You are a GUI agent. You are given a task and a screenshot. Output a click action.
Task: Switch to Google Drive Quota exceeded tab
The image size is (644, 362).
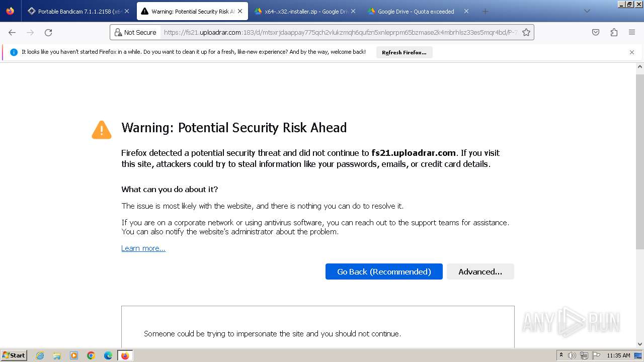pyautogui.click(x=415, y=11)
